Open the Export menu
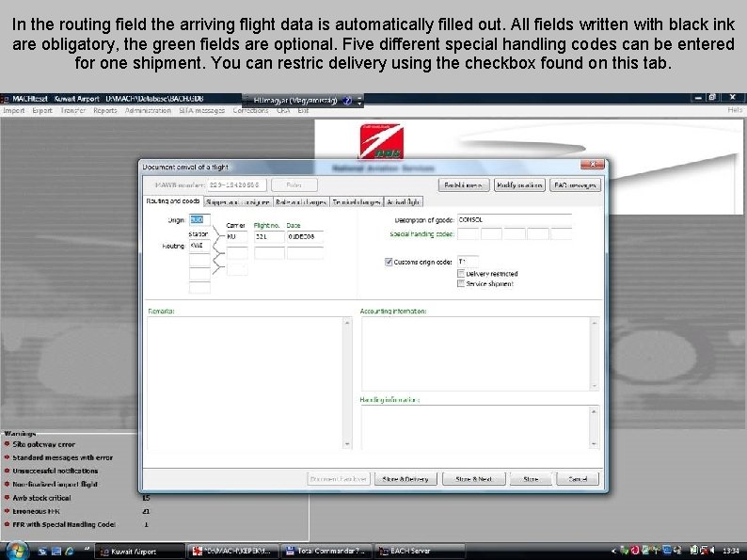This screenshot has width=747, height=560. (x=42, y=110)
